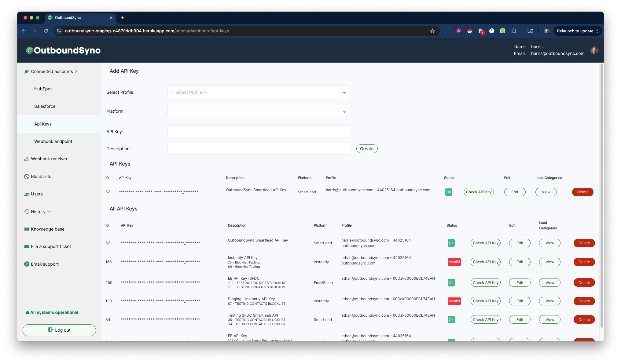Delete API key 200 with red button
621x364 pixels.
584,282
